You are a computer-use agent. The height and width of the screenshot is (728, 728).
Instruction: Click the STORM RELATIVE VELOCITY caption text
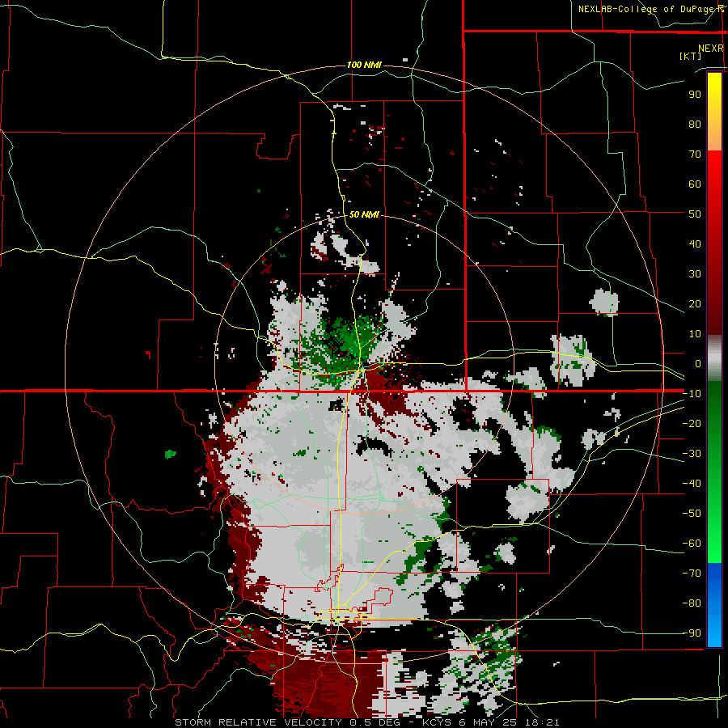tap(259, 722)
